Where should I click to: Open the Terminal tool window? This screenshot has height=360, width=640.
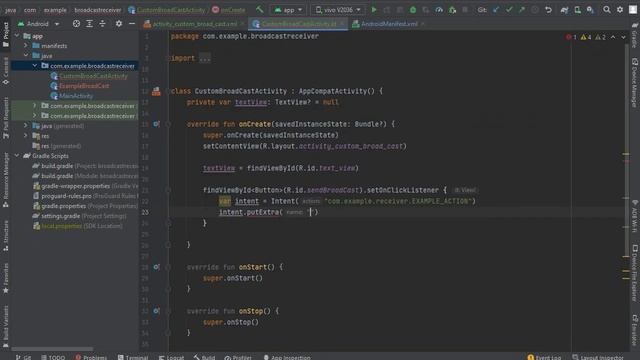click(x=133, y=357)
